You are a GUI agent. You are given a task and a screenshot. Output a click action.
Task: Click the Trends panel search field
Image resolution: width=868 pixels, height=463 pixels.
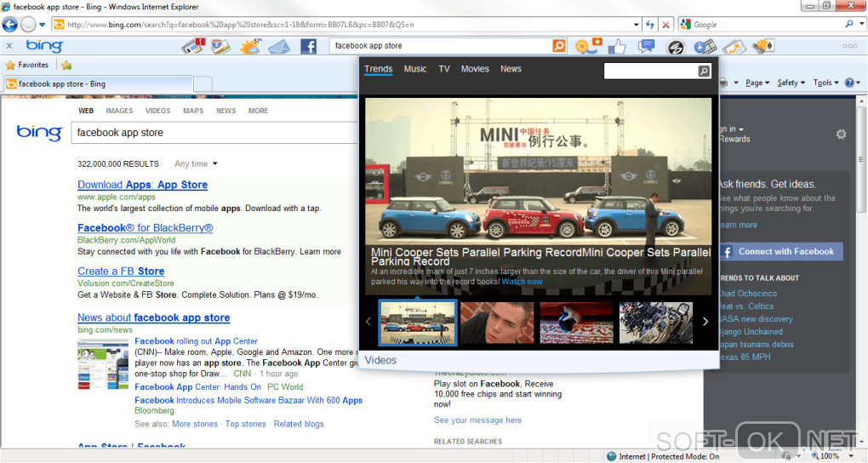650,71
